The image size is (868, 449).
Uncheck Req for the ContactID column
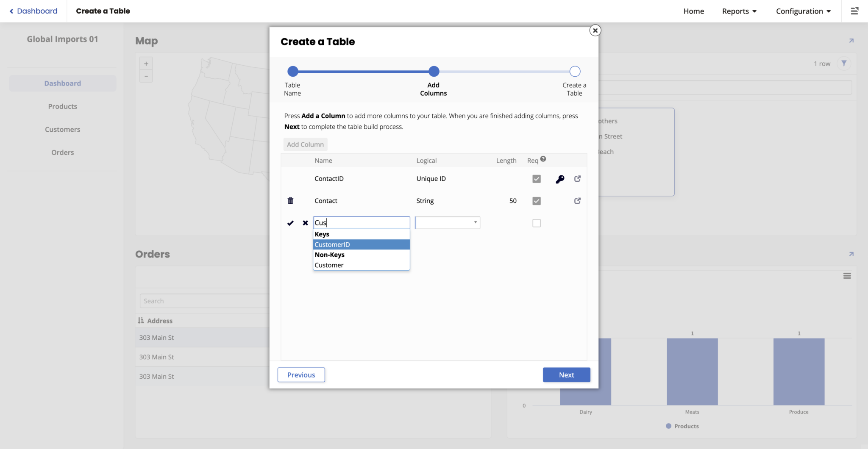point(536,178)
